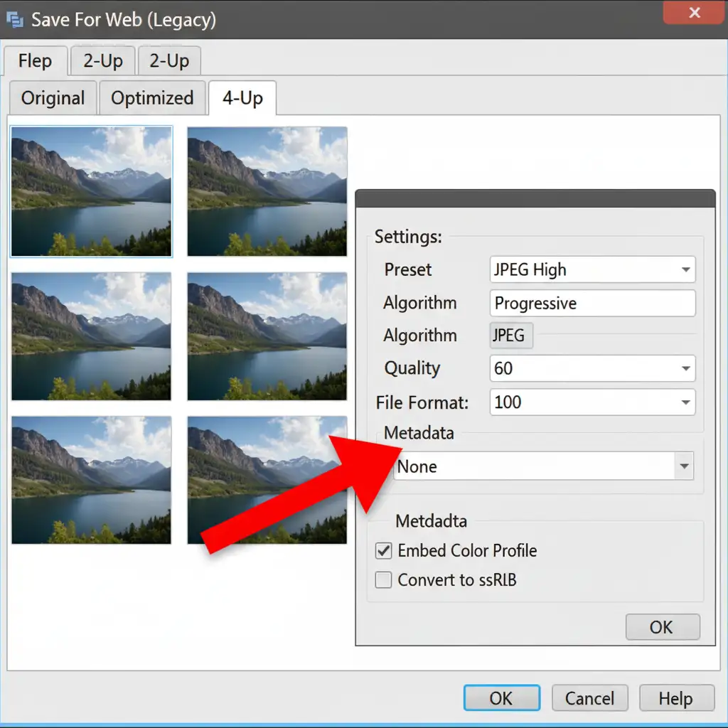This screenshot has width=728, height=728.
Task: Click OK in the settings panel
Action: 662,627
